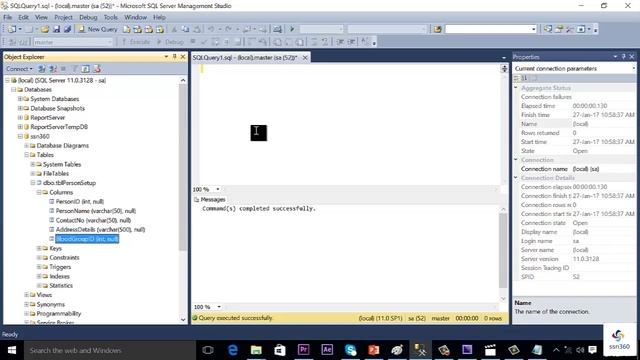
Task: Collapse the ssn360 database node
Action: pyautogui.click(x=20, y=136)
